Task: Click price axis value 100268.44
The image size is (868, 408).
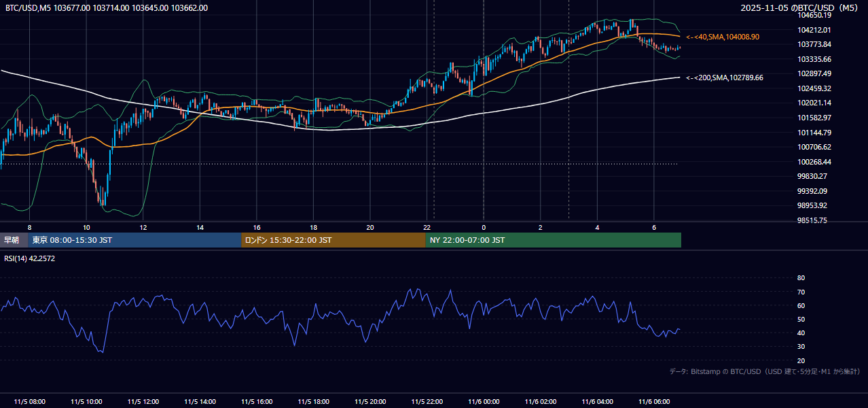Action: pyautogui.click(x=814, y=162)
